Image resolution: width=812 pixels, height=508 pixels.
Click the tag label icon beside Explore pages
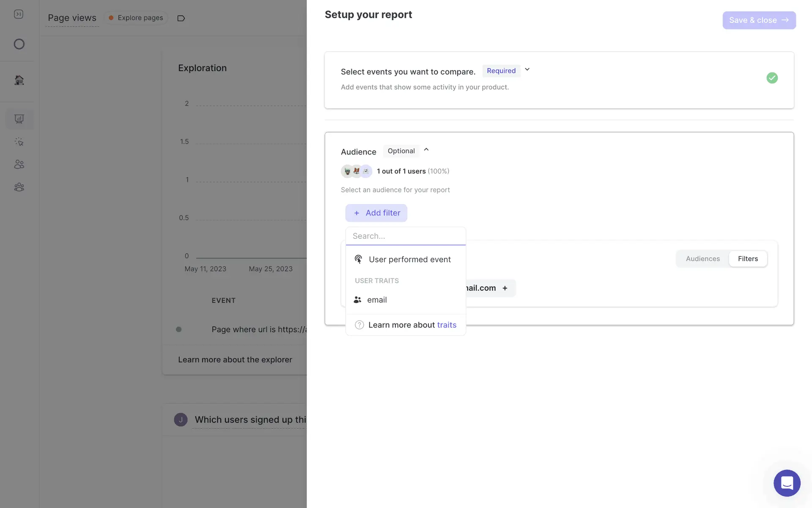(181, 18)
